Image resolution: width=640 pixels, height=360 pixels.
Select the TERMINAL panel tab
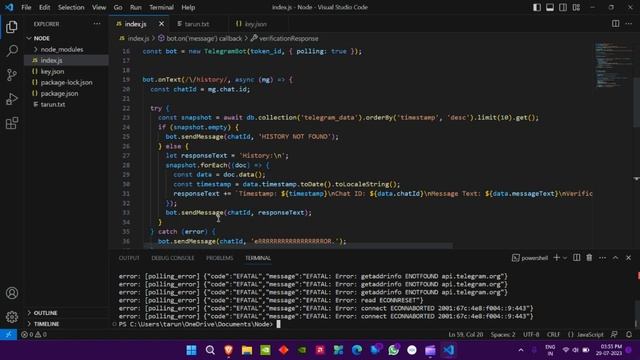tap(258, 258)
